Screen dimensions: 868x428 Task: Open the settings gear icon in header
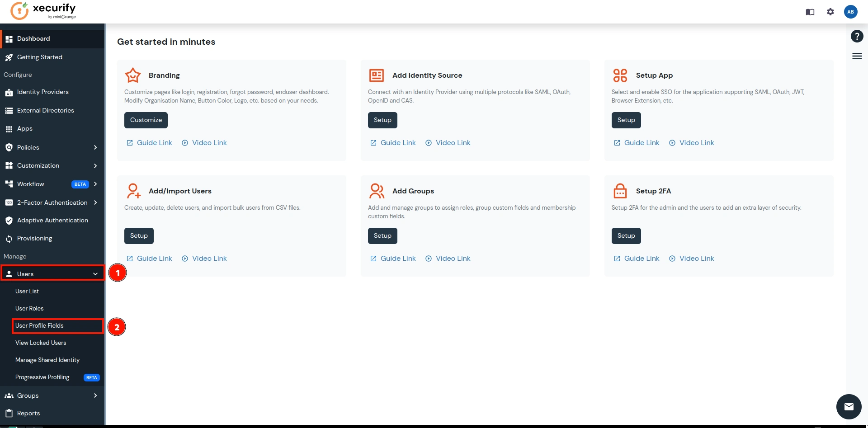point(830,12)
